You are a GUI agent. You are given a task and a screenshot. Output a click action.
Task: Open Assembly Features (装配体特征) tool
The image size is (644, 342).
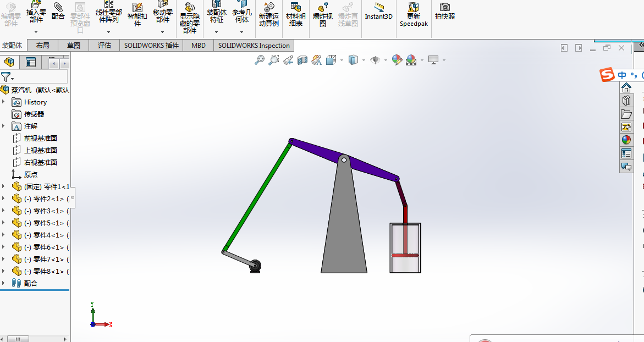[x=217, y=12]
